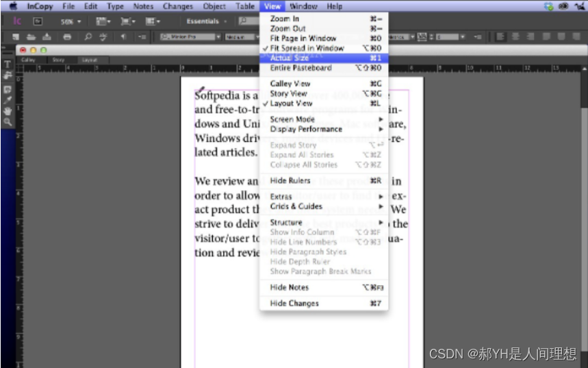Click the crane bird menu bar icon

pos(579,6)
